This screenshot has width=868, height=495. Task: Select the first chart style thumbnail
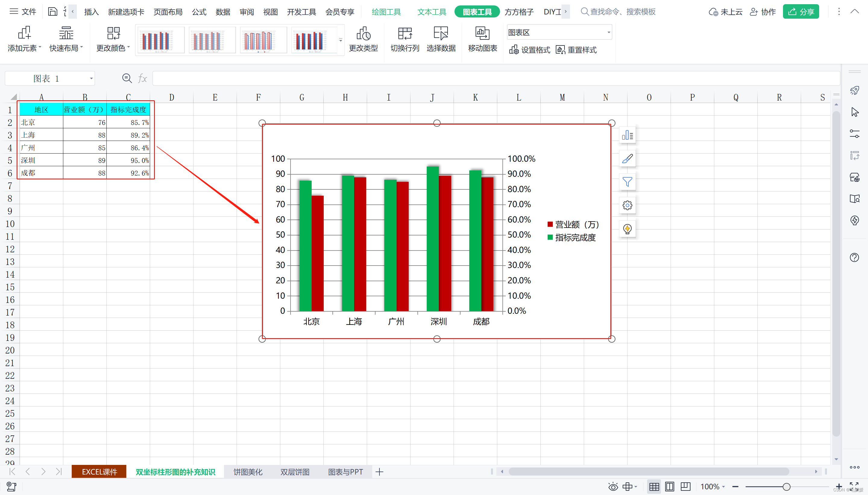point(161,40)
